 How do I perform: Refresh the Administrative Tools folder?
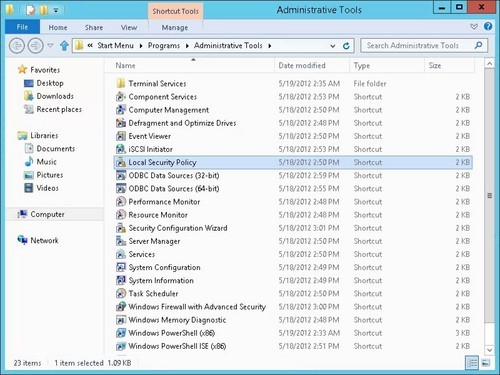click(346, 46)
